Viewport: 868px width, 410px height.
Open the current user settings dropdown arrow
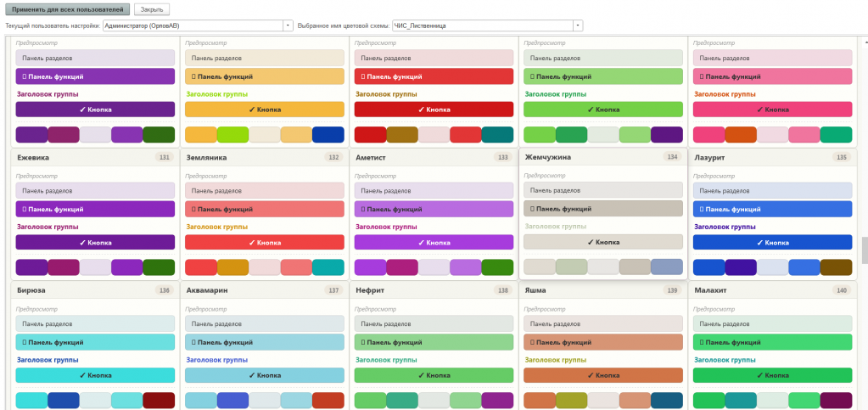click(x=288, y=25)
